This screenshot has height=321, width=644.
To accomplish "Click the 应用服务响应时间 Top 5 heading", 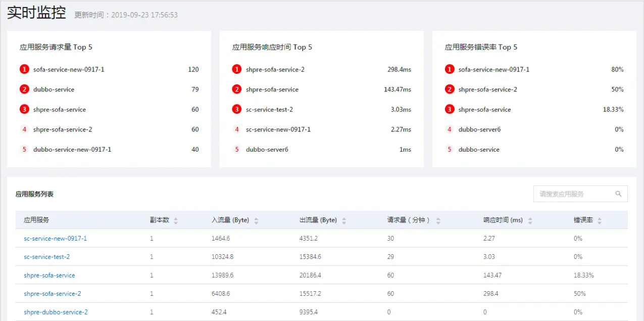I will 272,47.
